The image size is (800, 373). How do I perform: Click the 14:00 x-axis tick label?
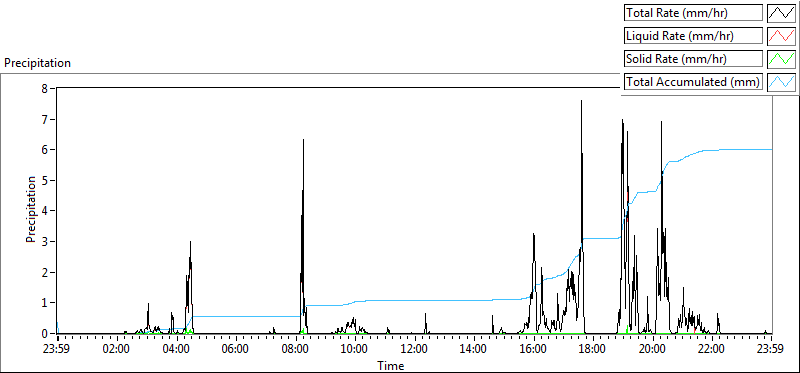point(474,350)
